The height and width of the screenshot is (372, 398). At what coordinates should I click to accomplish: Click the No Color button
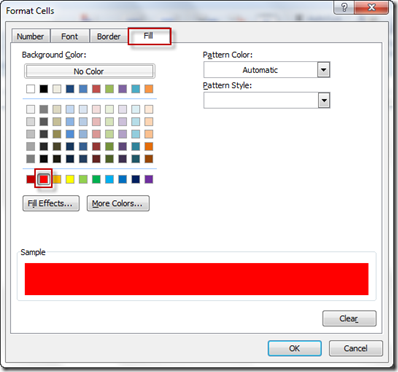(x=89, y=71)
